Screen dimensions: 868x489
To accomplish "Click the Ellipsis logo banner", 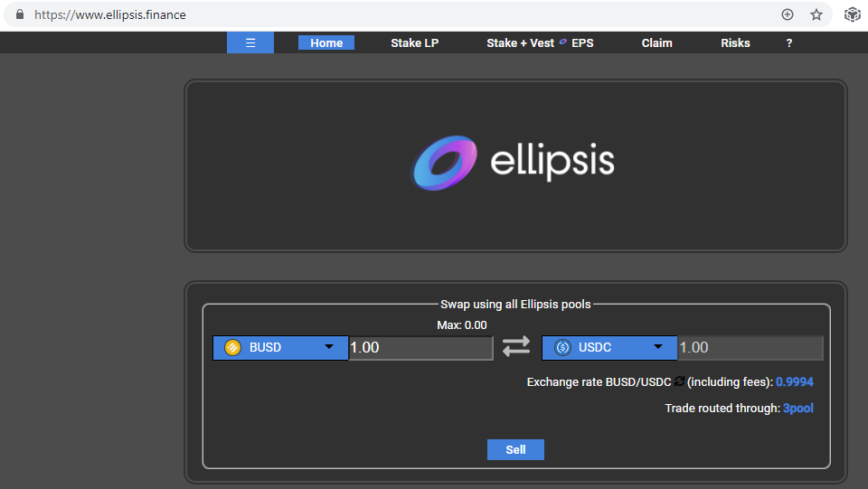I will click(514, 163).
